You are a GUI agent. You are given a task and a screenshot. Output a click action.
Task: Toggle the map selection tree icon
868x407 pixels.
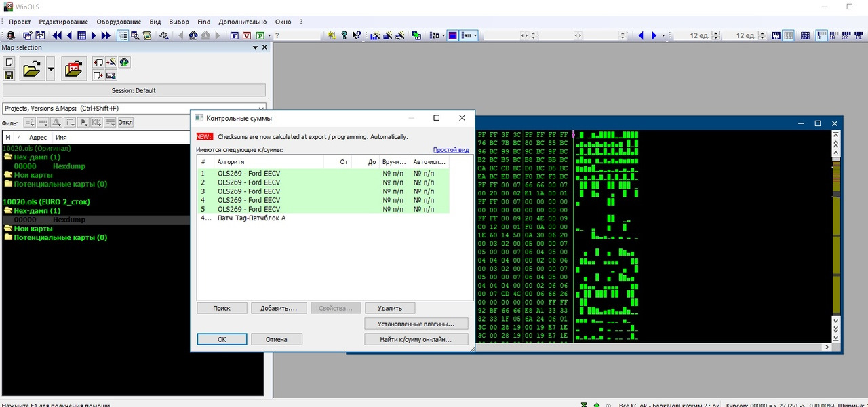pos(123,35)
